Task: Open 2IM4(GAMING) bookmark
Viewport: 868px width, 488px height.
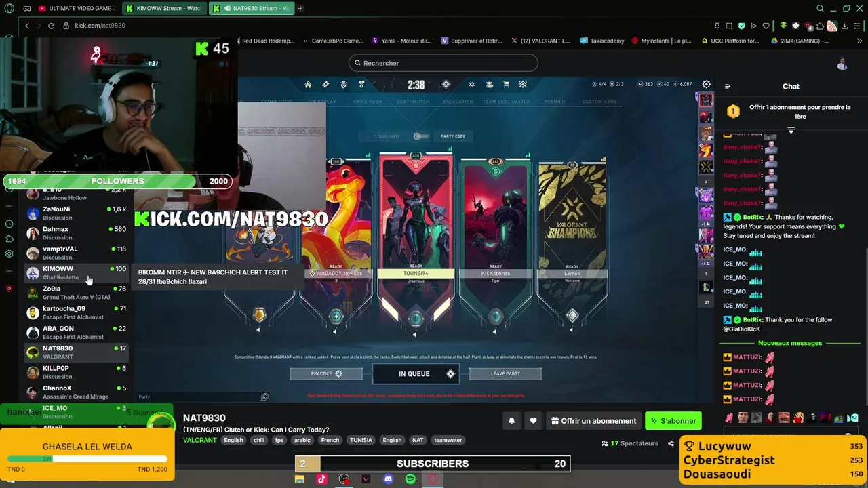Action: point(800,41)
